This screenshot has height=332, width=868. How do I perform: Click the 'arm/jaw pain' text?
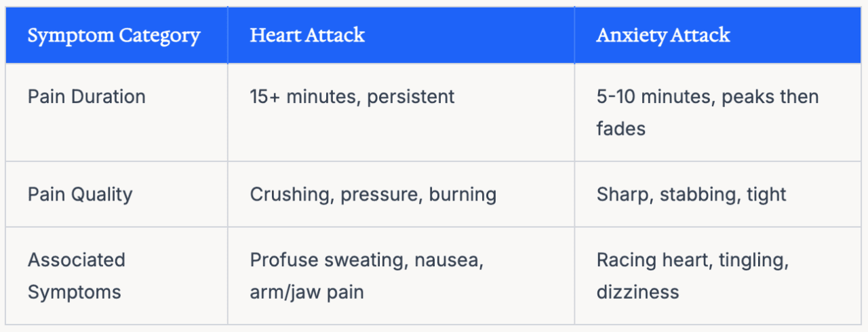(x=307, y=293)
